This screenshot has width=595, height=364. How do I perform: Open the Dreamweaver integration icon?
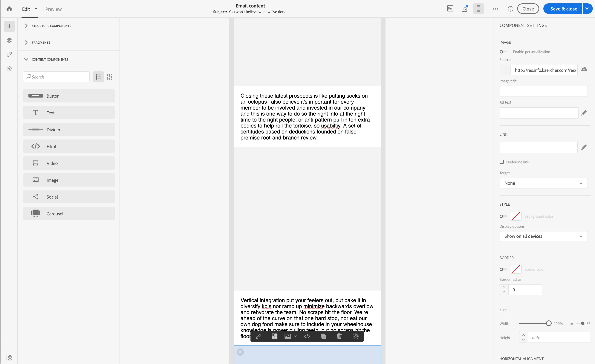[x=450, y=9]
